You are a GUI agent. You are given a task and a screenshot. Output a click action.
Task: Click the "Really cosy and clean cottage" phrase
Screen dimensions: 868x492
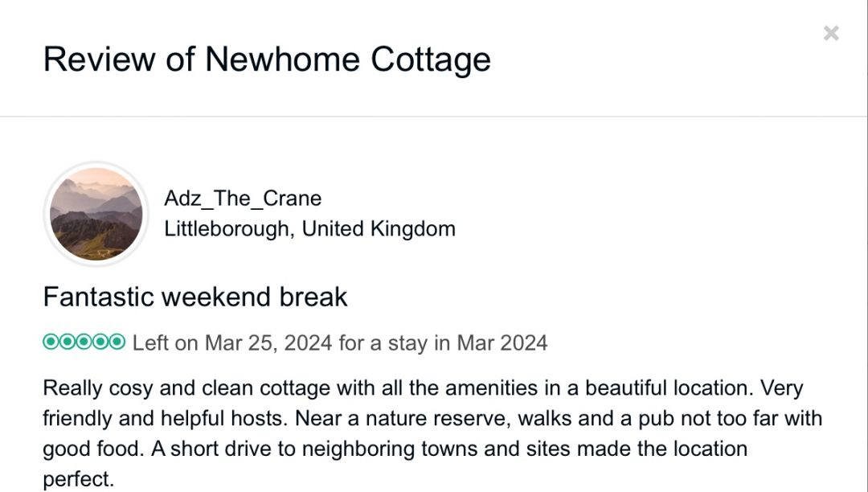[186, 388]
